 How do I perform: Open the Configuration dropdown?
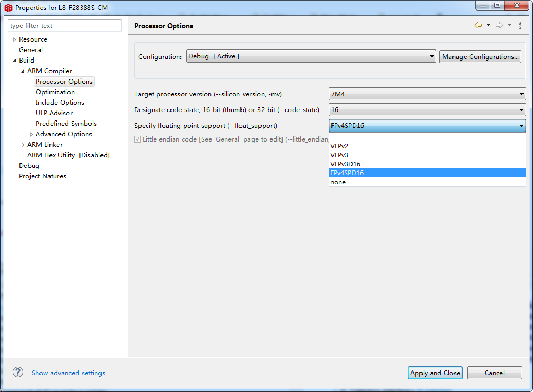coord(310,56)
